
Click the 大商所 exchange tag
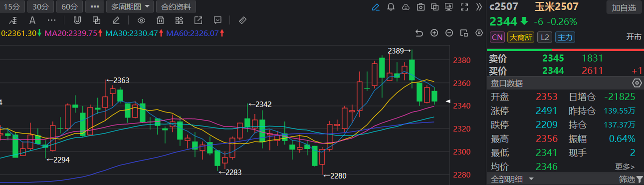[521, 37]
